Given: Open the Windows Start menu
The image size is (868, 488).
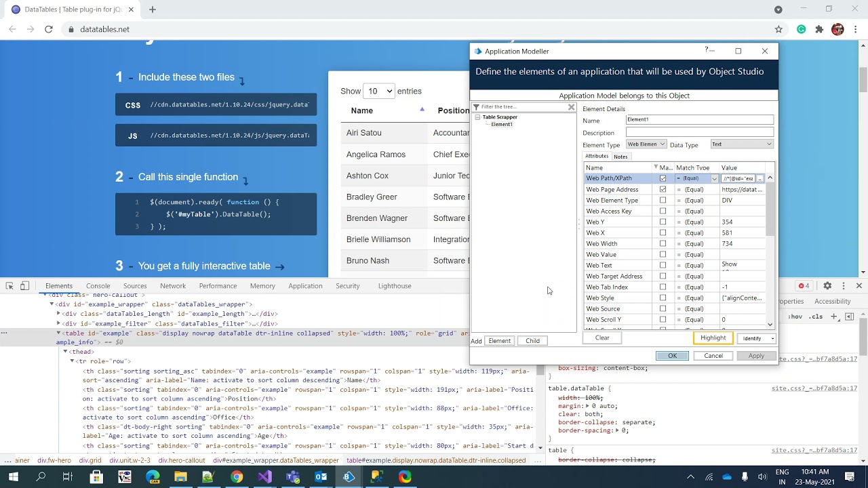Looking at the screenshot, I should [13, 476].
